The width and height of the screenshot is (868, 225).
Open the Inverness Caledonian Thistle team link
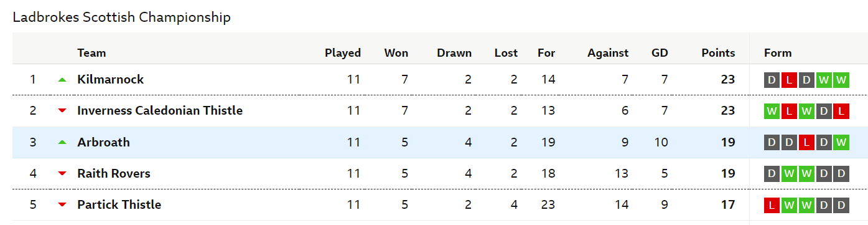tap(160, 110)
